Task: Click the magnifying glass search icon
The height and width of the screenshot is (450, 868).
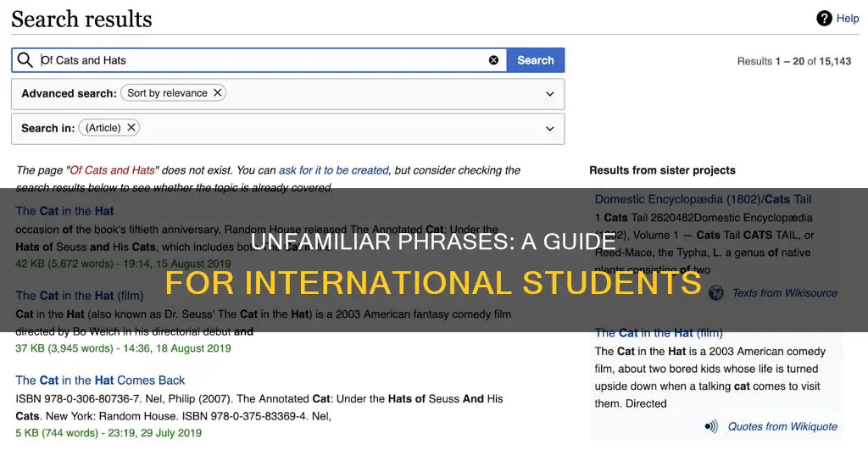Action: point(25,60)
